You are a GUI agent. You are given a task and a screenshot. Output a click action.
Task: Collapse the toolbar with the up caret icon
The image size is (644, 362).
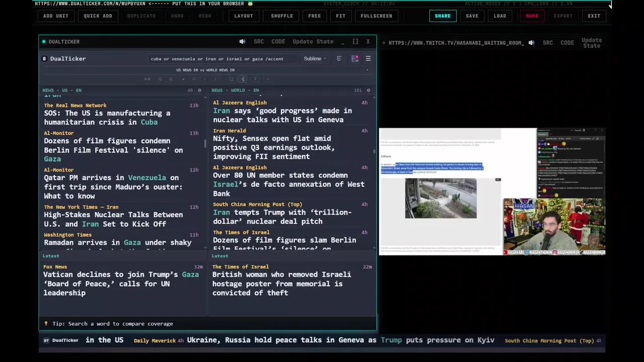[268, 79]
